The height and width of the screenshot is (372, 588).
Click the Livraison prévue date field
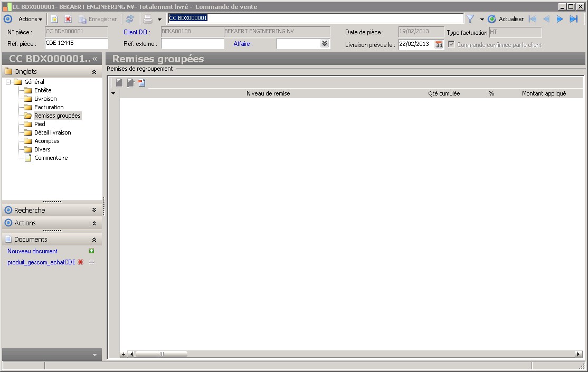[x=416, y=44]
